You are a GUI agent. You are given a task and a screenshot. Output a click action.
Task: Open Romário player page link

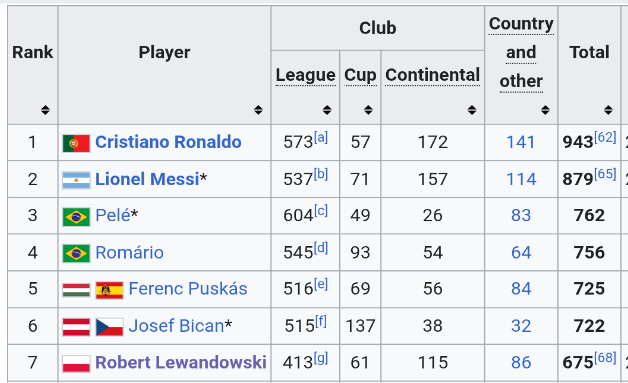point(129,253)
